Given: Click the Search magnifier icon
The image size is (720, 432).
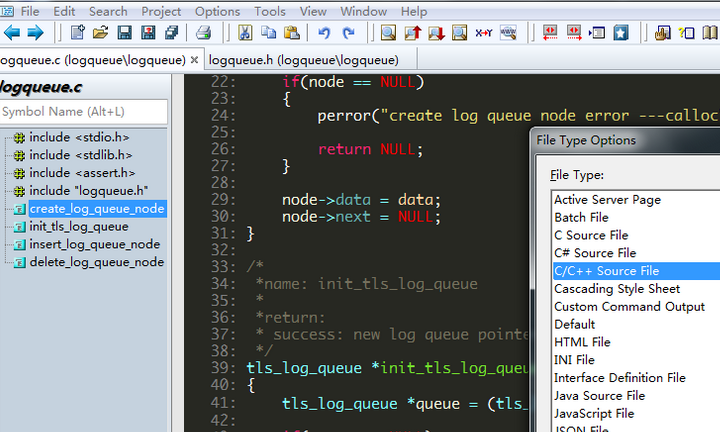Looking at the screenshot, I should (x=388, y=33).
